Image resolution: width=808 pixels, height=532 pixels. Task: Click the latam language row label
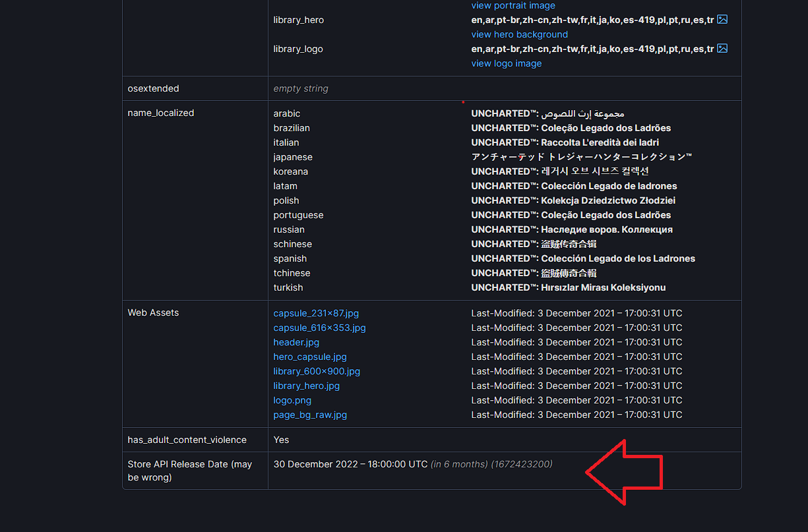click(x=285, y=186)
